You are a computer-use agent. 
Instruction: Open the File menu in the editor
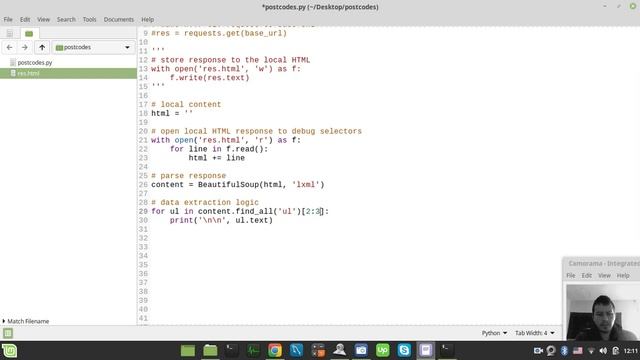tap(8, 19)
